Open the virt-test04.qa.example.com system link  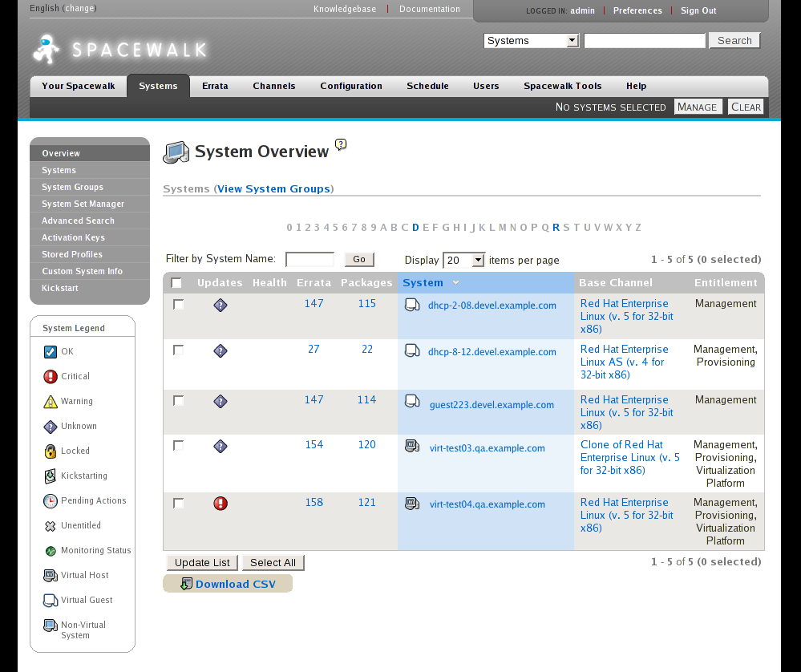487,504
